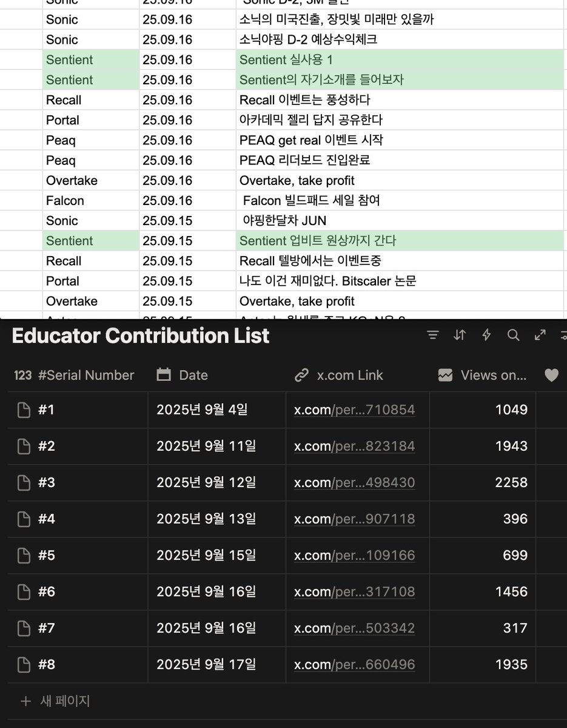Open link x.com/per...823184
The height and width of the screenshot is (728, 567).
coord(355,447)
